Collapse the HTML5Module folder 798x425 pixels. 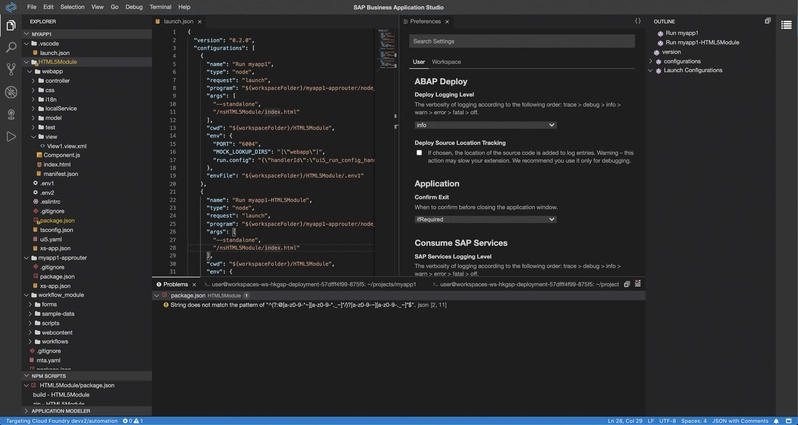point(26,62)
